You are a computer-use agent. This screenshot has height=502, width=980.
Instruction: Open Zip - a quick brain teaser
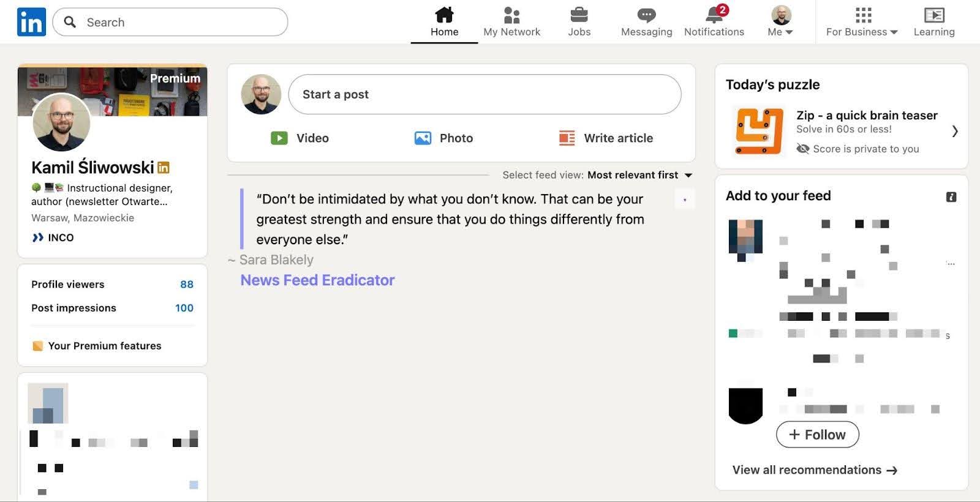pyautogui.click(x=867, y=115)
